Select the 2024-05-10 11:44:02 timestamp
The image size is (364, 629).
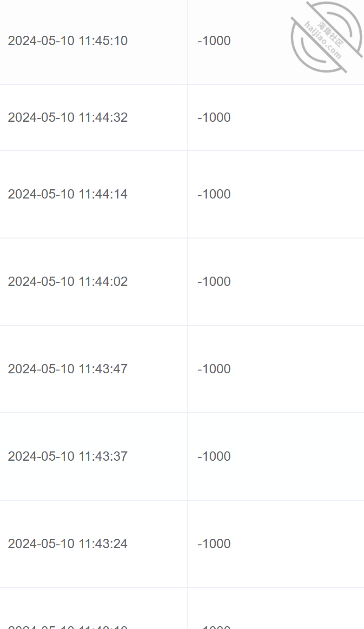[67, 281]
